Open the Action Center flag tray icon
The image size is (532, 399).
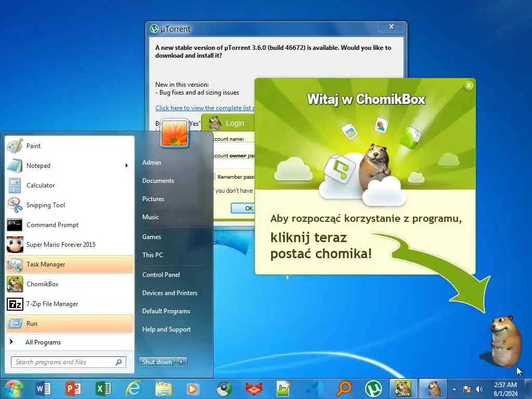click(x=467, y=389)
